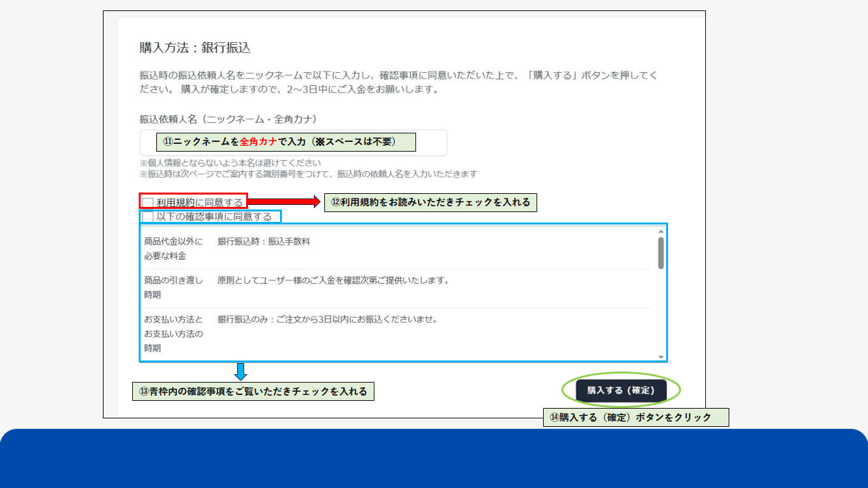The height and width of the screenshot is (488, 868).
Task: Check the 利用規約に同意する checkbox
Action: click(148, 202)
